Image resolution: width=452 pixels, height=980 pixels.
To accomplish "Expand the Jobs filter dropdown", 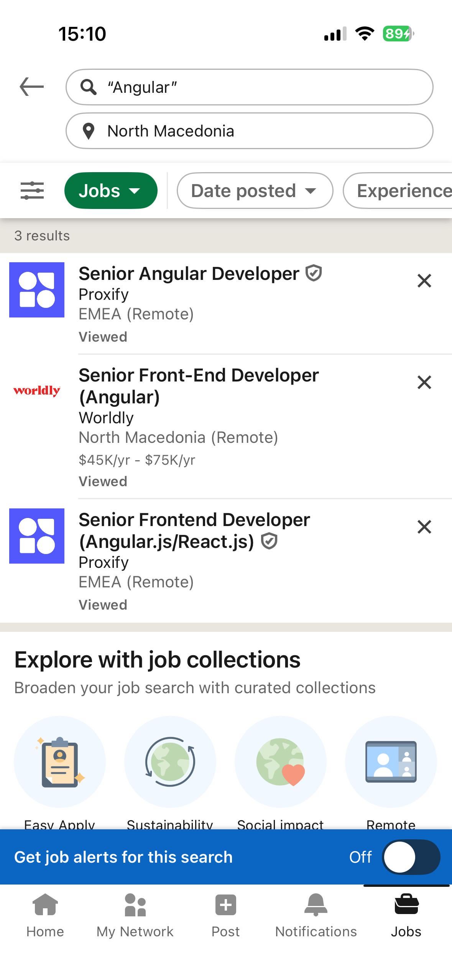I will [x=111, y=191].
